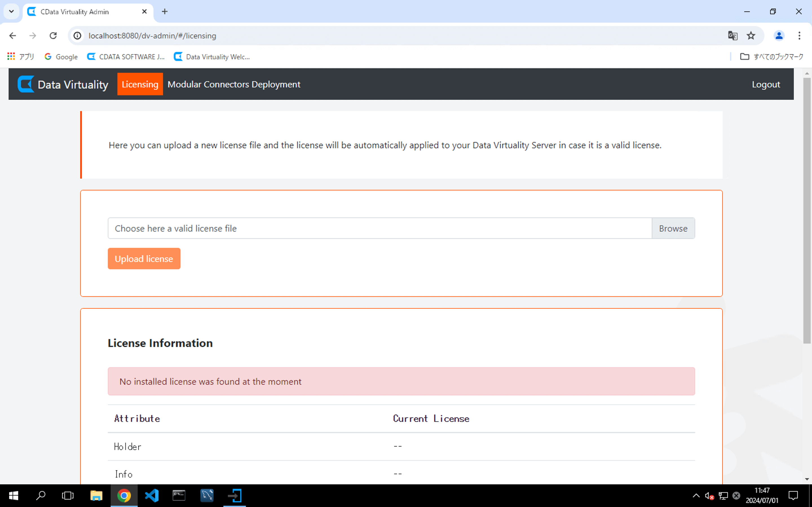
Task: Open File Explorer from taskbar
Action: [96, 495]
